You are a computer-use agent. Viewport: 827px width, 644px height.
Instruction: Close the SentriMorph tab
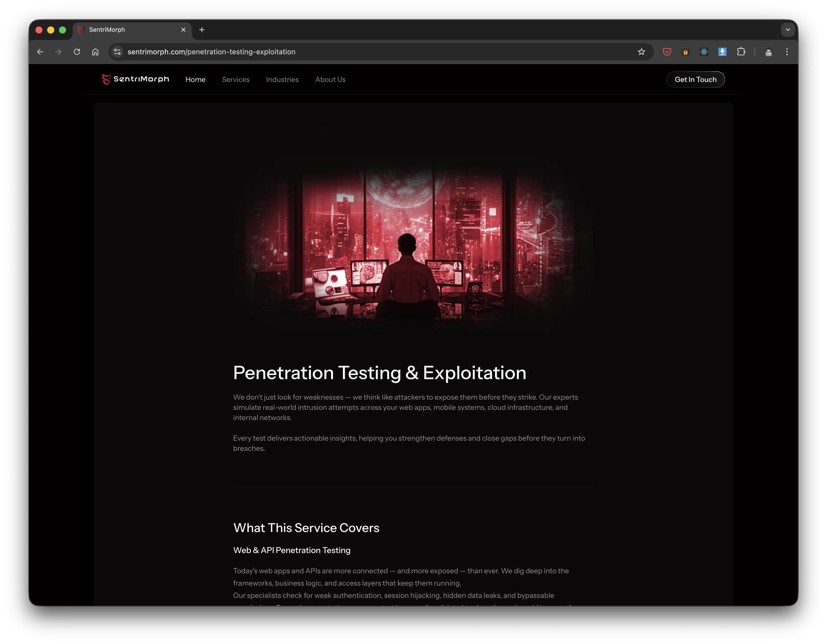pos(183,29)
